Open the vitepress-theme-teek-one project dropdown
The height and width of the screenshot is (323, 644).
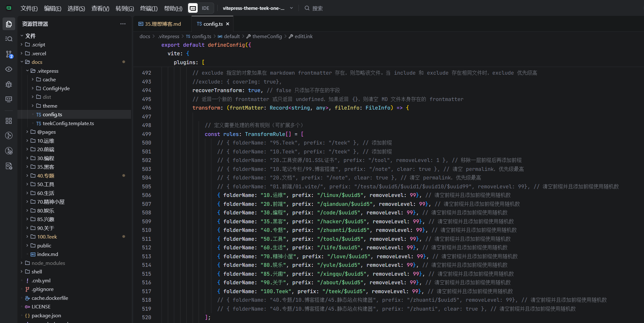pos(258,8)
